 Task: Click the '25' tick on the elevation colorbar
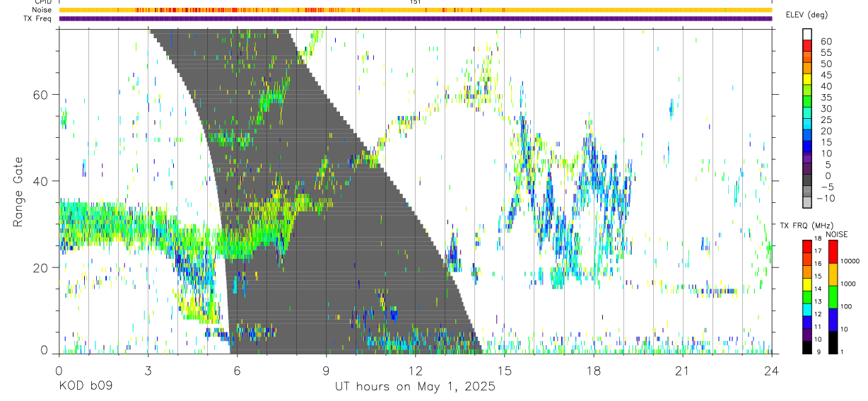pos(825,120)
